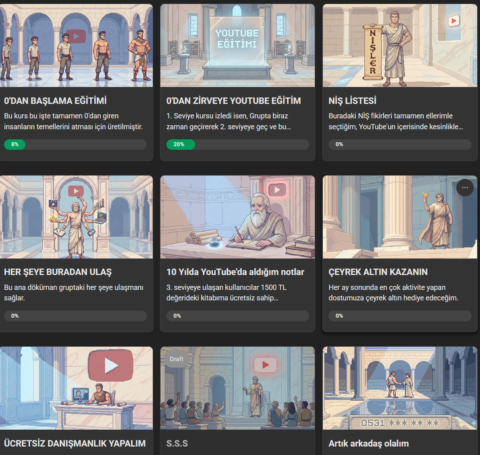Open the golden coin statue thumbnail

tap(400, 217)
